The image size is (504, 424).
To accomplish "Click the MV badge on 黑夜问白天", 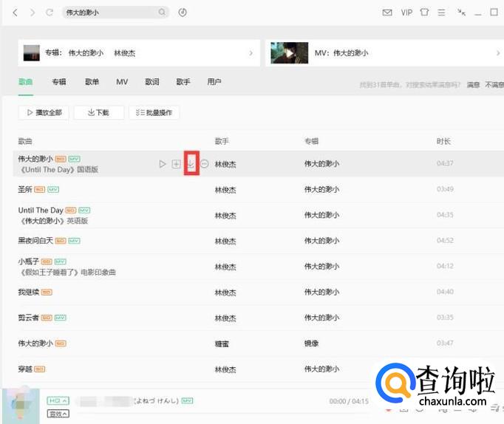I will [x=74, y=241].
